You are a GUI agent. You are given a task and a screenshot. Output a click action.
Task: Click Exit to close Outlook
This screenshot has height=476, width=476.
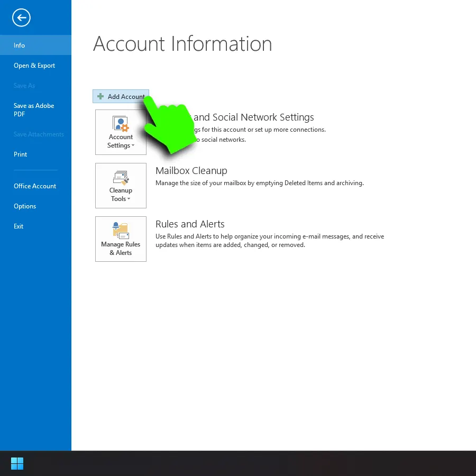point(19,226)
